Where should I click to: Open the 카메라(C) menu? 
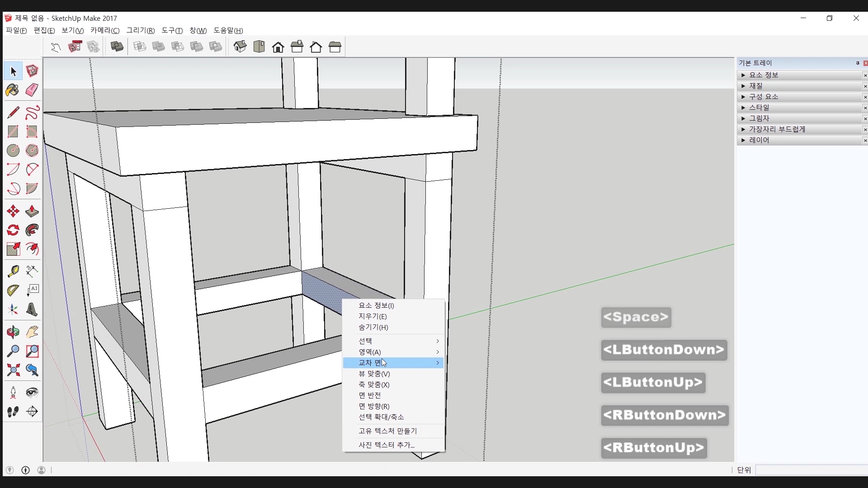click(x=105, y=30)
